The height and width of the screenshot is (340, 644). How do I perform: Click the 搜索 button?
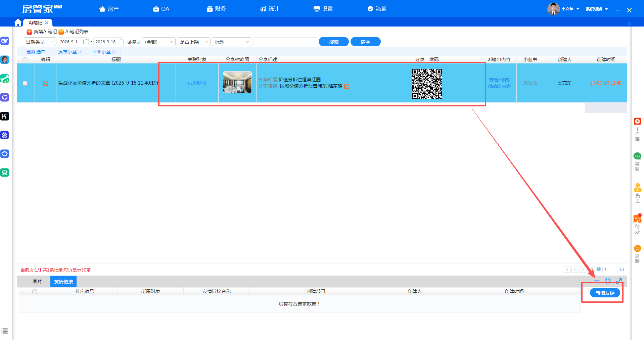(334, 42)
